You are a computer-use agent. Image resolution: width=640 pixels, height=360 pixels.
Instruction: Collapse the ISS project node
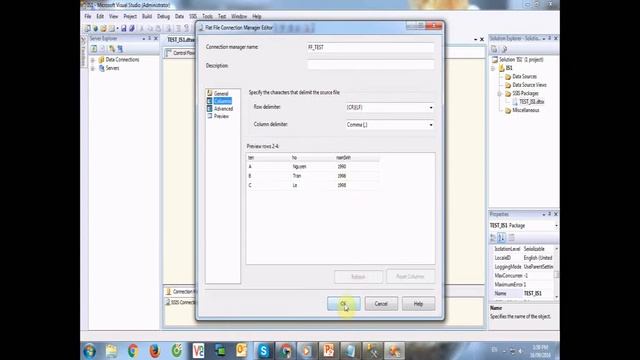point(493,68)
